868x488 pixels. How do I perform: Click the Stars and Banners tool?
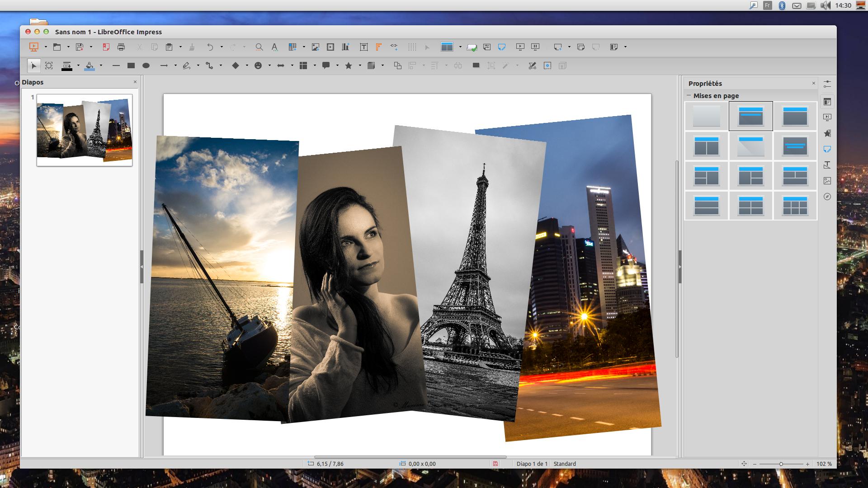pos(349,66)
